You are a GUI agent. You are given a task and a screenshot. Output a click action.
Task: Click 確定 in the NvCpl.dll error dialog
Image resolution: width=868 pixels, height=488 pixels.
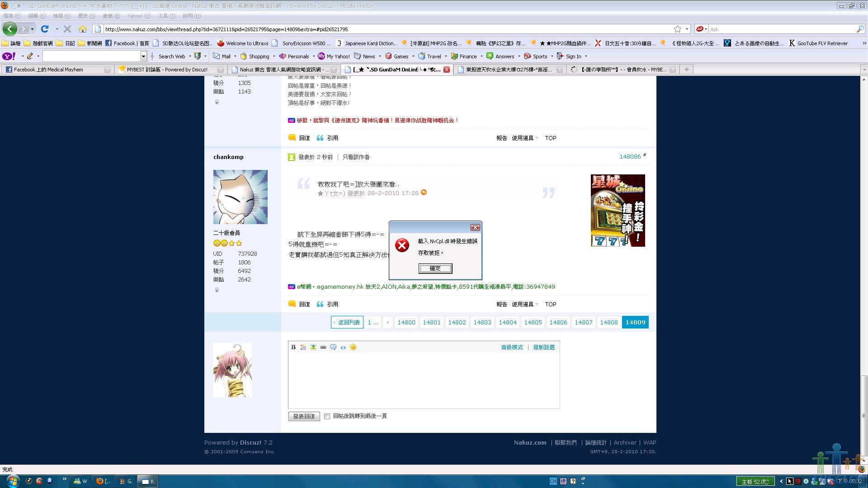pos(435,268)
